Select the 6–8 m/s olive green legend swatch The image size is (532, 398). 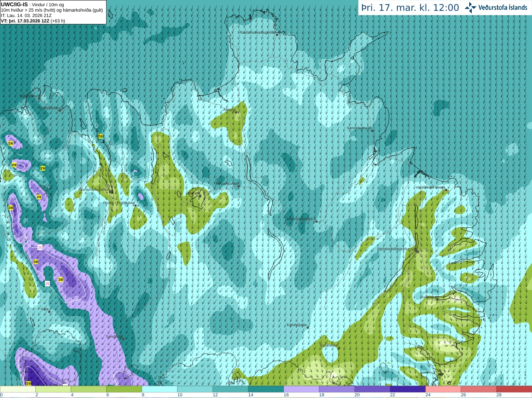[x=124, y=389]
